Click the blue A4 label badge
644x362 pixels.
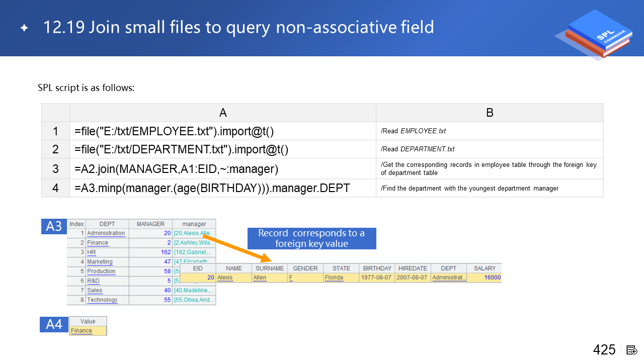[x=54, y=324]
